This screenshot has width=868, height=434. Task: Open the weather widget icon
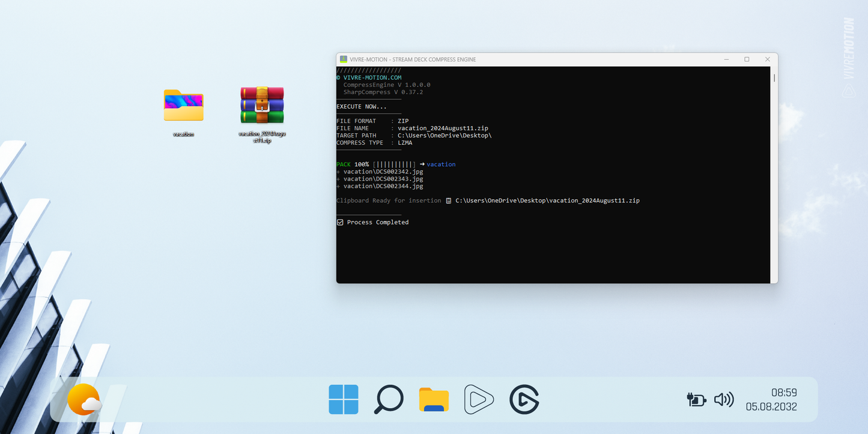pyautogui.click(x=84, y=400)
